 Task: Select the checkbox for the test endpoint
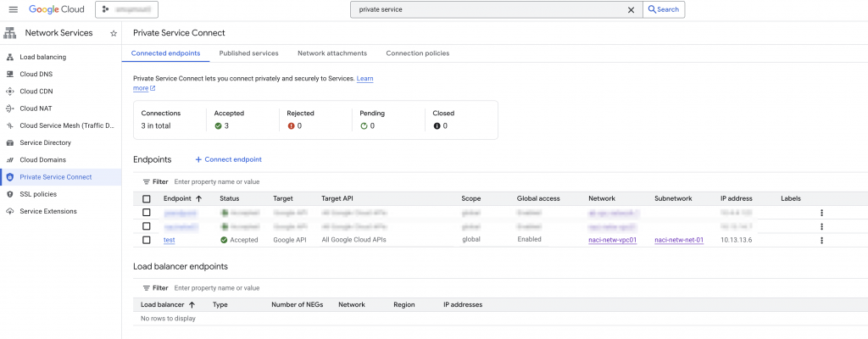coord(147,240)
